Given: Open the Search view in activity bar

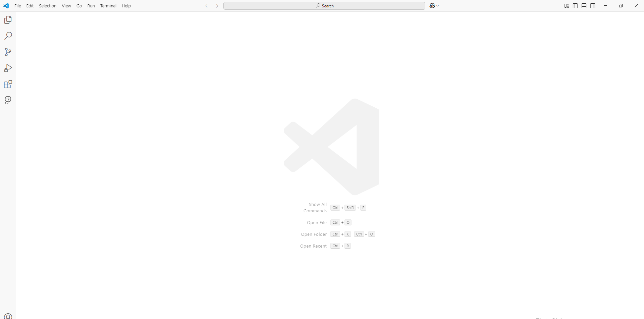Looking at the screenshot, I should click(x=8, y=36).
